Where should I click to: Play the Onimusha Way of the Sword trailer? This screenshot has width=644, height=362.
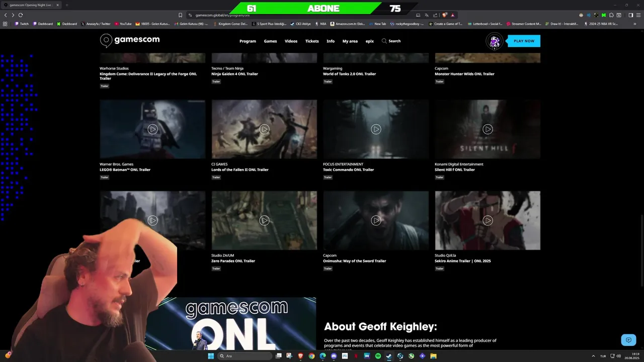tap(376, 220)
